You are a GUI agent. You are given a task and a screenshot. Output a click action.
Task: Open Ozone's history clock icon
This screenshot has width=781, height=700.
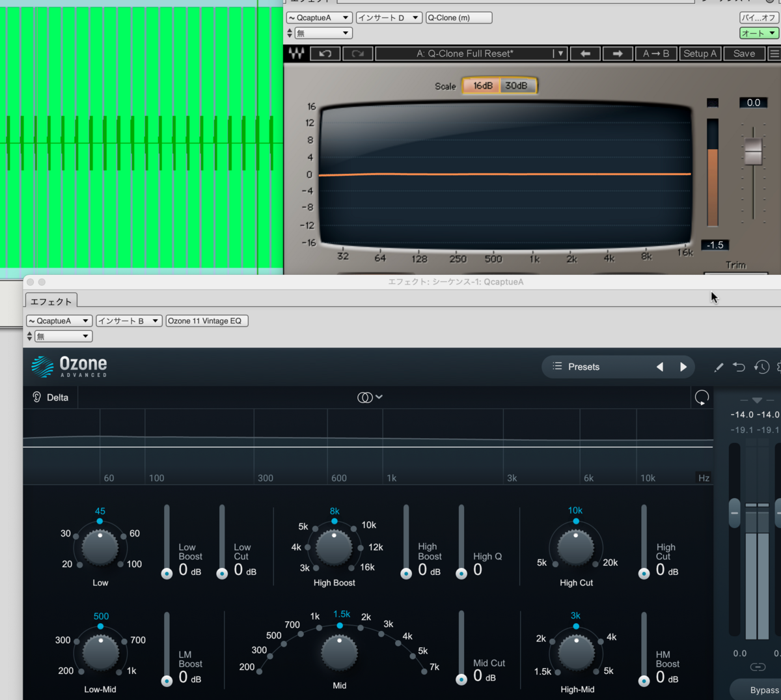click(x=761, y=367)
